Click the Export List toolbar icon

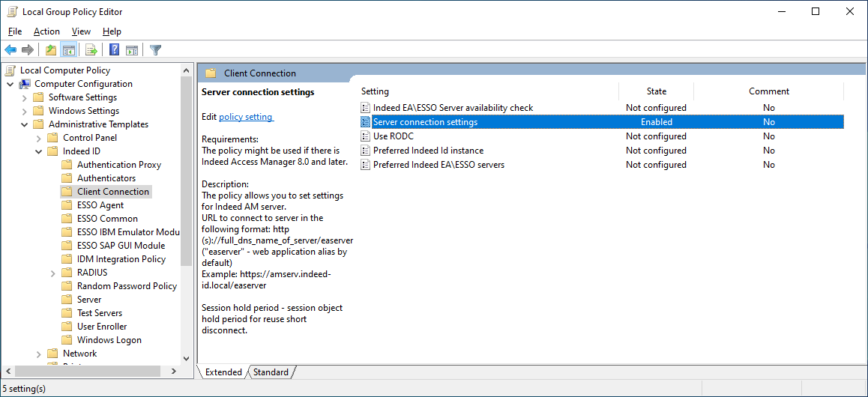pyautogui.click(x=91, y=50)
